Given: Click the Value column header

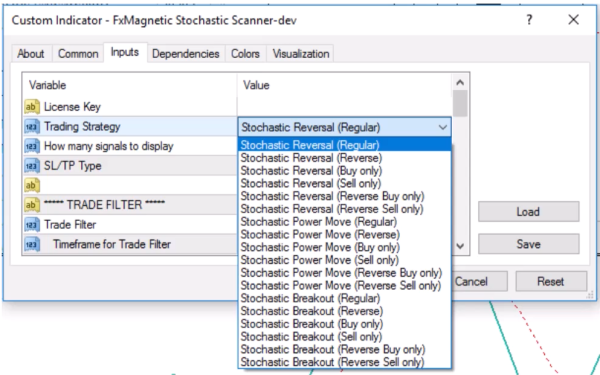Looking at the screenshot, I should pyautogui.click(x=344, y=85).
